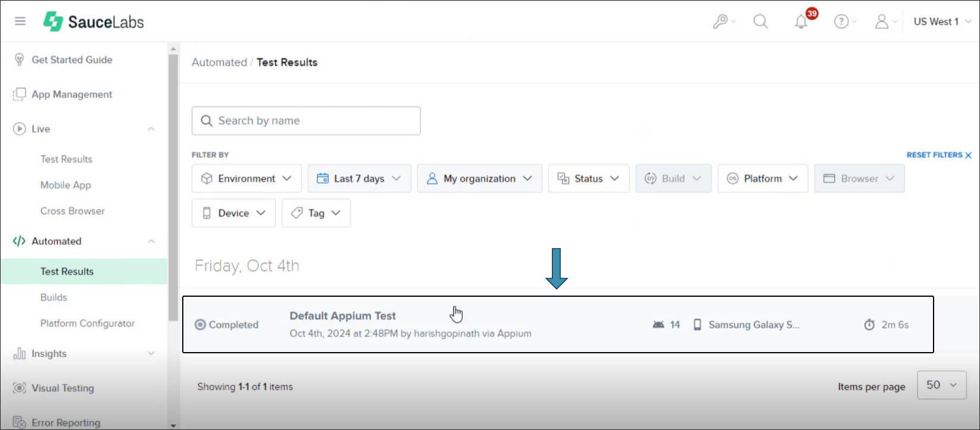The width and height of the screenshot is (980, 430).
Task: Open the Device filter dropdown
Action: click(233, 213)
